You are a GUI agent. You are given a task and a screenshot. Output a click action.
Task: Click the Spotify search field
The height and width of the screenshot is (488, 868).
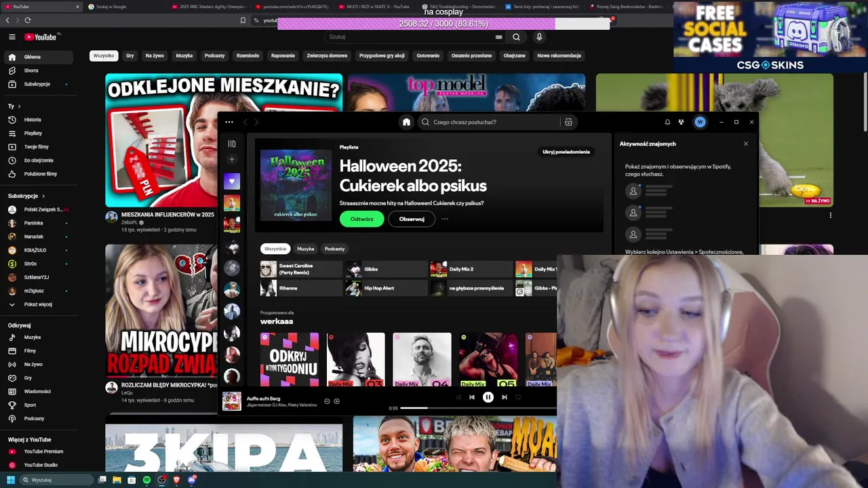click(x=490, y=122)
